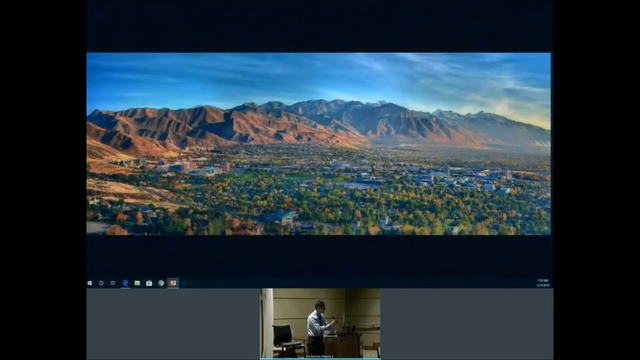
Task: Click the presenter name label under video
Action: pos(320,356)
